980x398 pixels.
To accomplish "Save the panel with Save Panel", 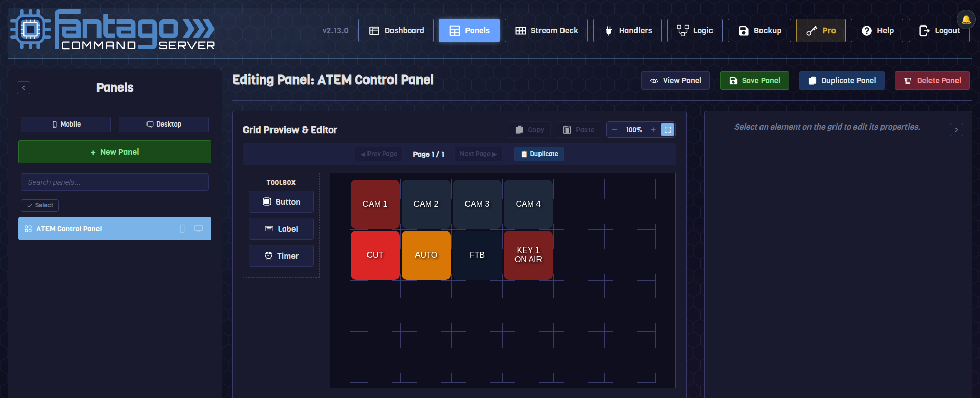I will [x=754, y=81].
